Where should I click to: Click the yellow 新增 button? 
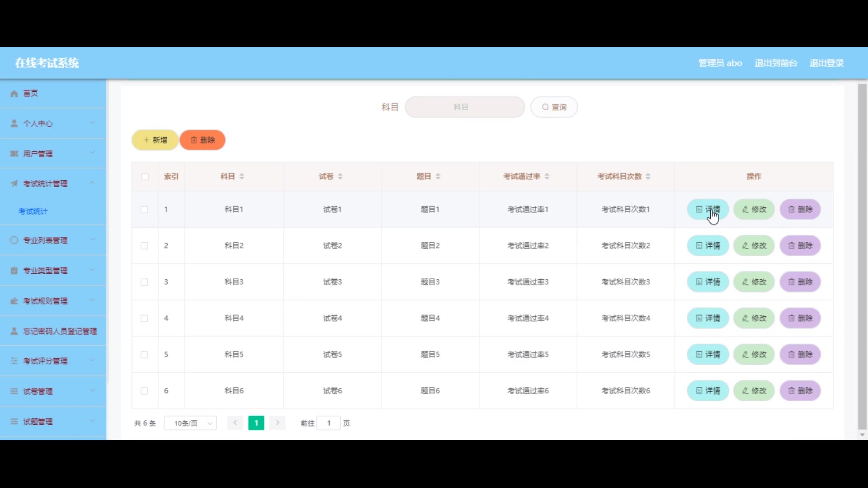click(155, 140)
